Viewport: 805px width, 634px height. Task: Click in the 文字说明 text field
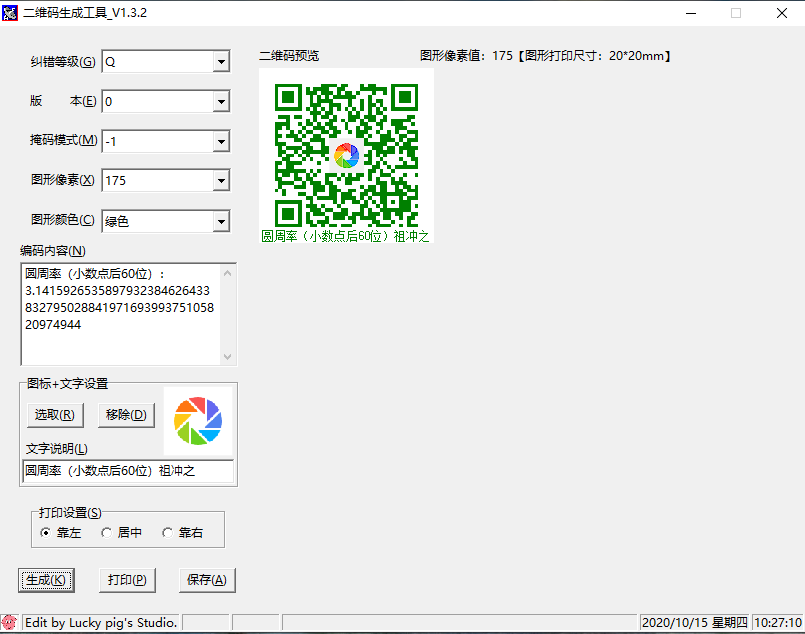(128, 471)
